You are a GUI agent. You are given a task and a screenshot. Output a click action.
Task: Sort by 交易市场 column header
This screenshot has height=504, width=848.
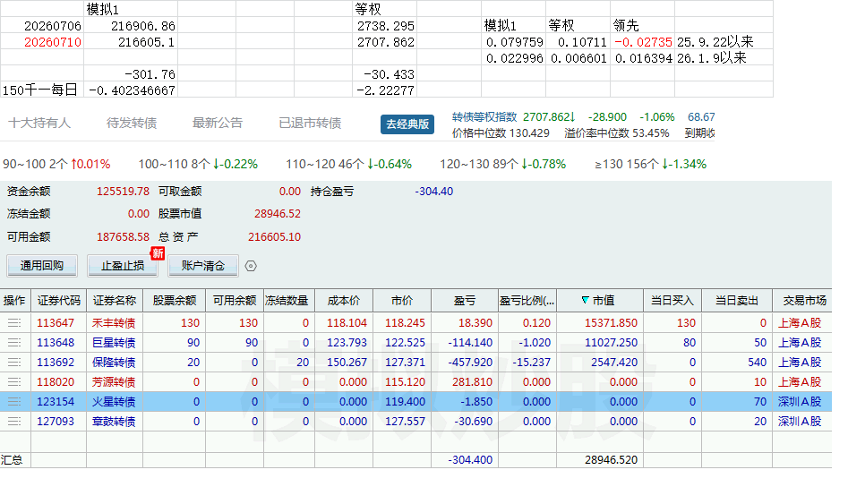pyautogui.click(x=804, y=301)
